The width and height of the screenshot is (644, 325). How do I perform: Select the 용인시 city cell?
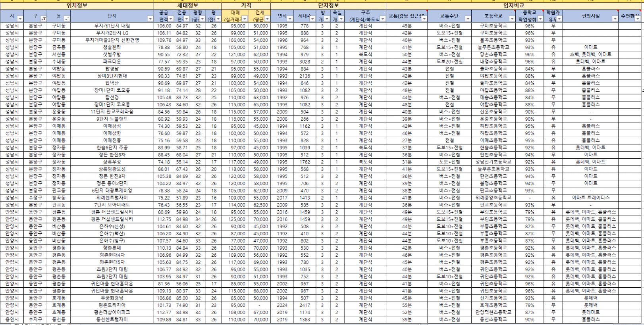[x=12, y=319]
